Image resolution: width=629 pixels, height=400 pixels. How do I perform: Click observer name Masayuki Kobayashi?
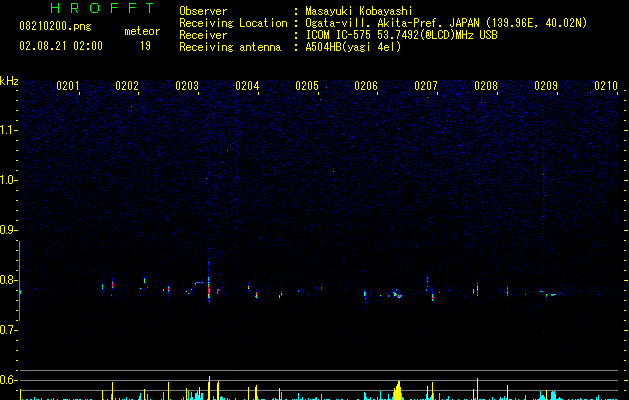tap(359, 11)
